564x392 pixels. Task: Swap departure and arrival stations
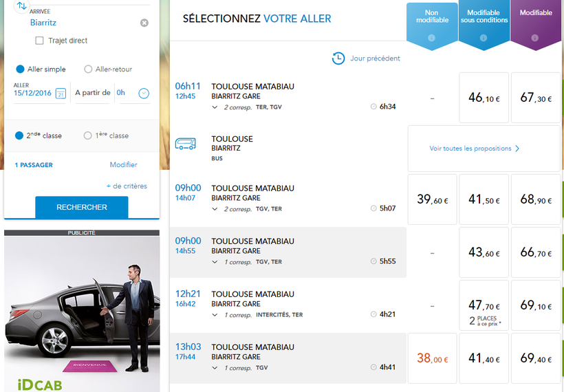(21, 6)
